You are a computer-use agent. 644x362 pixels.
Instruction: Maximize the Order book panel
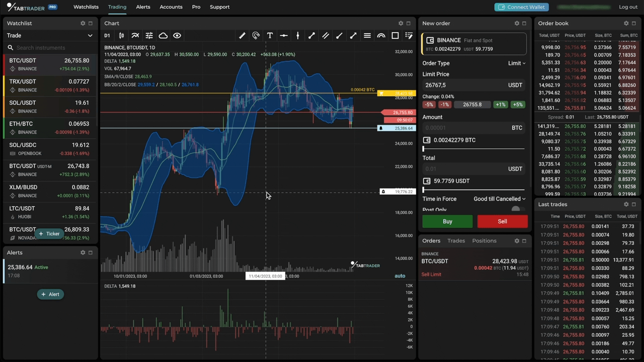tap(634, 24)
